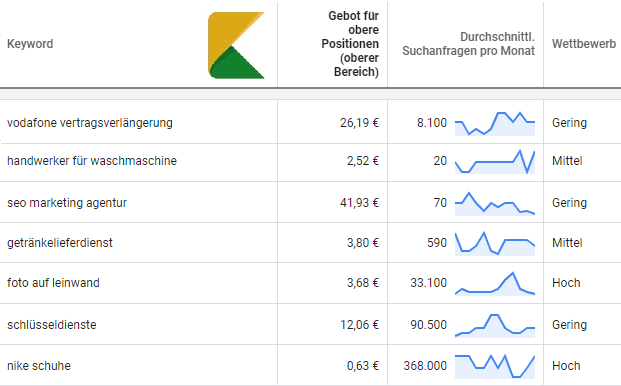Viewport: 621px width, 386px height.
Task: Click the bid value 26,19 €
Action: coord(359,123)
